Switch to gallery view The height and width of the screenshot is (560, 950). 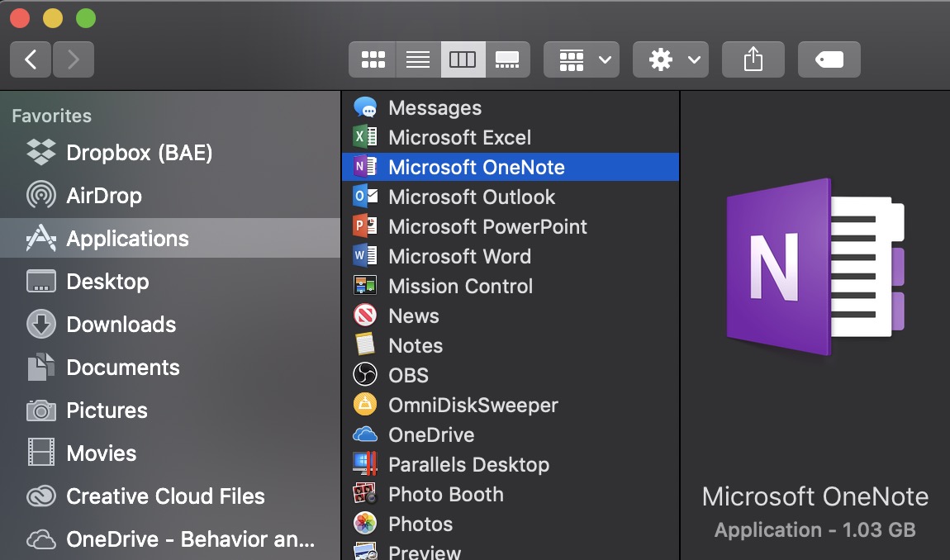508,59
